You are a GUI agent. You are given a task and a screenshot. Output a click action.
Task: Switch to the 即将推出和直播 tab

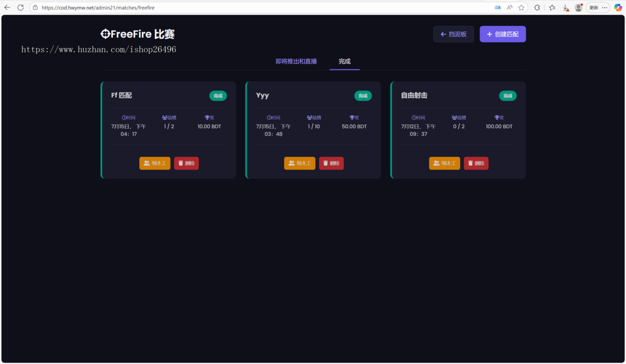pyautogui.click(x=296, y=61)
